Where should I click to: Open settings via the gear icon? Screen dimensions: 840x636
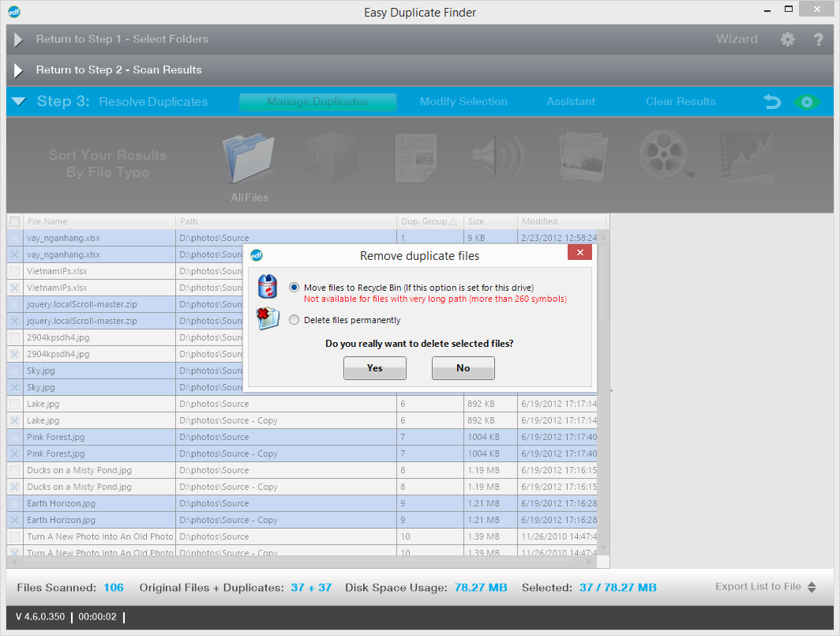click(x=787, y=39)
